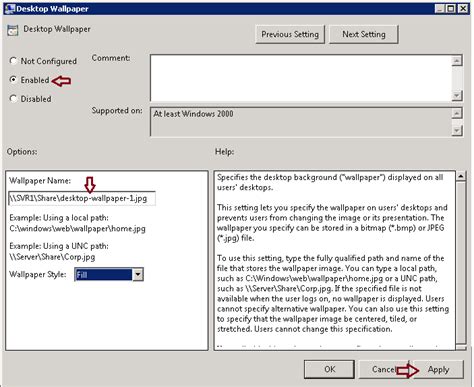This screenshot has height=387, width=474.
Task: Click the 'Wallpaper Style:' label
Action: [38, 275]
